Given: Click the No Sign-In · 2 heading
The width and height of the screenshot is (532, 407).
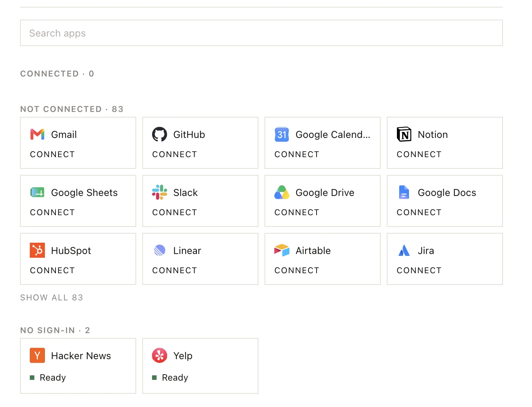Looking at the screenshot, I should pyautogui.click(x=55, y=330).
